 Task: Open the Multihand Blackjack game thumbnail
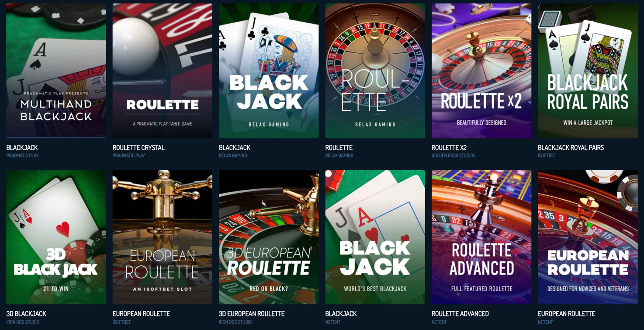click(x=56, y=71)
